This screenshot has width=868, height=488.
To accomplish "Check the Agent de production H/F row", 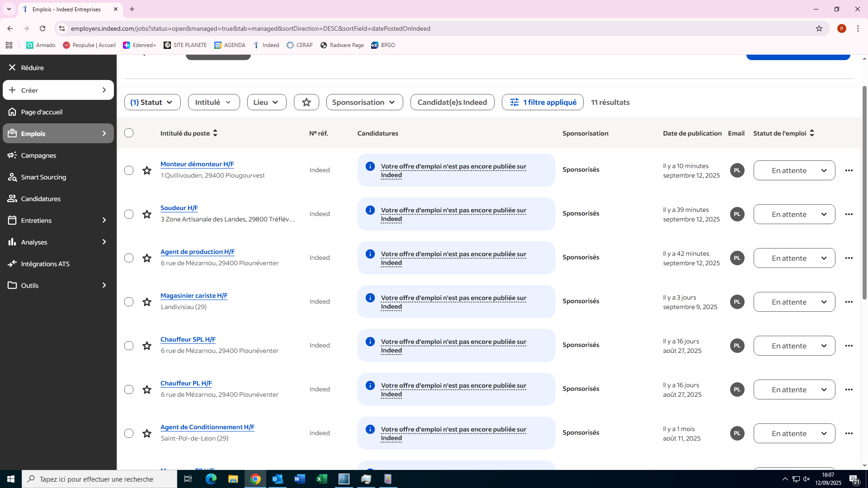I will click(129, 258).
